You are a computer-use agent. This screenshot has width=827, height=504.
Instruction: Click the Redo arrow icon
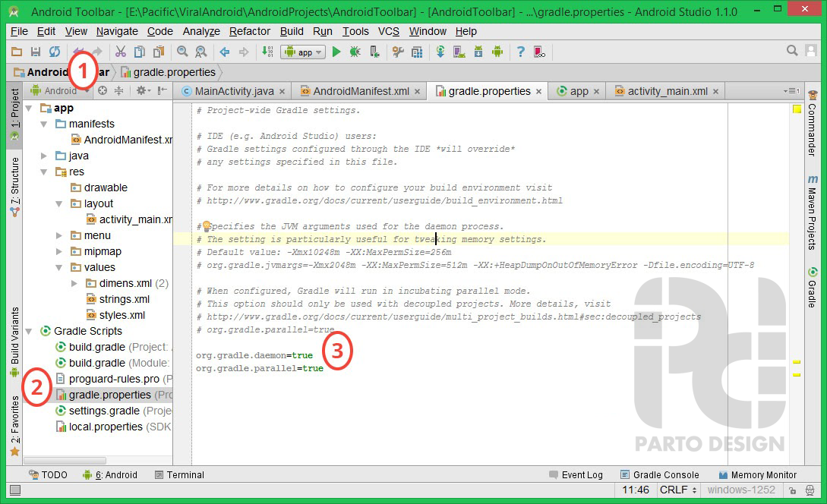pyautogui.click(x=97, y=52)
